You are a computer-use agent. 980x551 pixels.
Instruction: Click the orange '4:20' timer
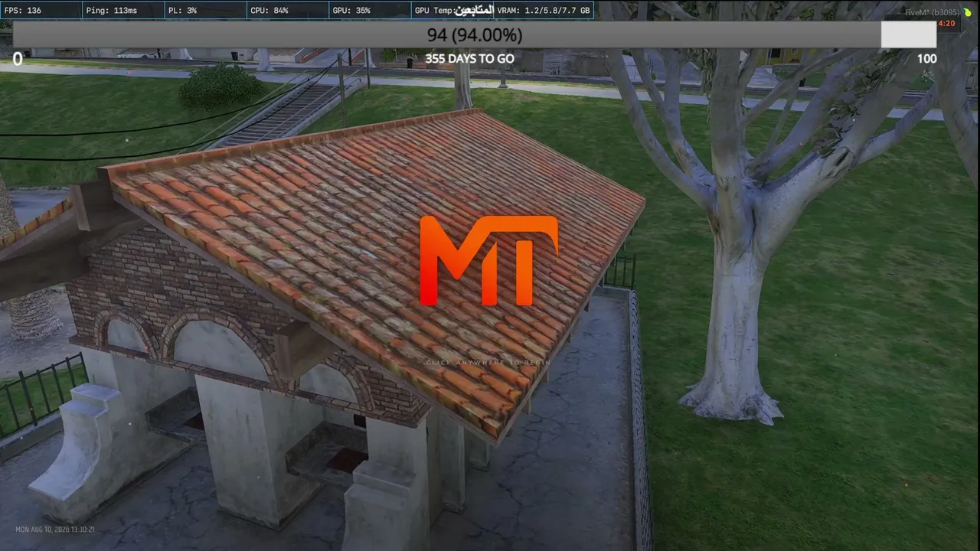947,24
